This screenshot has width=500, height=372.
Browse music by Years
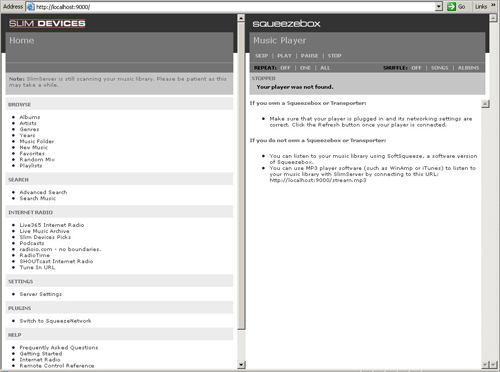(27, 135)
